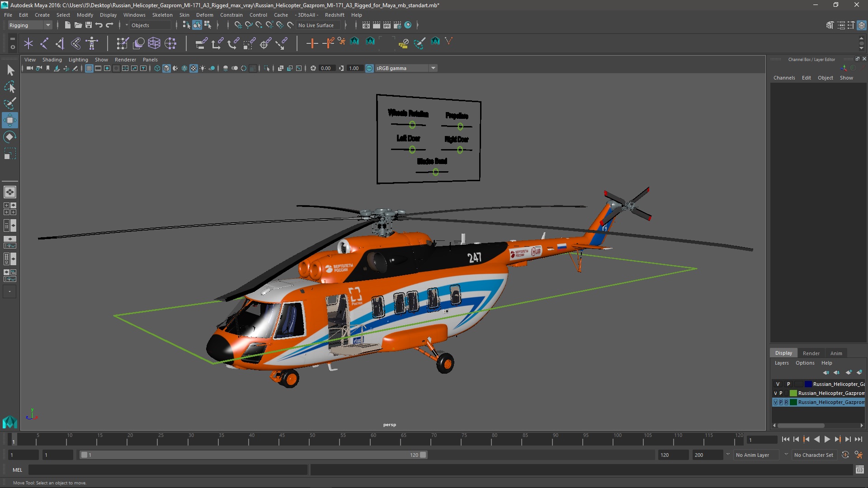This screenshot has height=488, width=868.
Task: Open a scene with the folder icon
Action: point(78,25)
